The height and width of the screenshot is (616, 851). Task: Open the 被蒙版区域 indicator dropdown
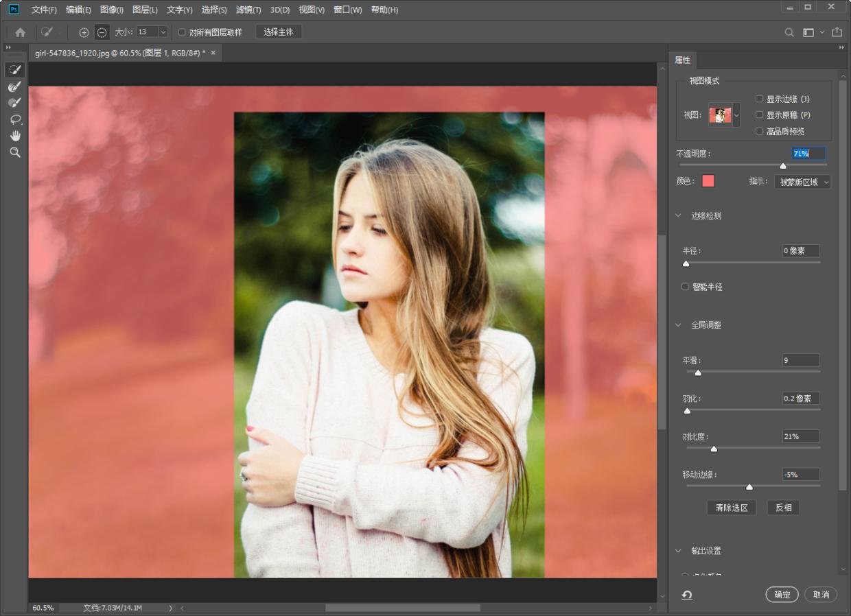tap(802, 182)
